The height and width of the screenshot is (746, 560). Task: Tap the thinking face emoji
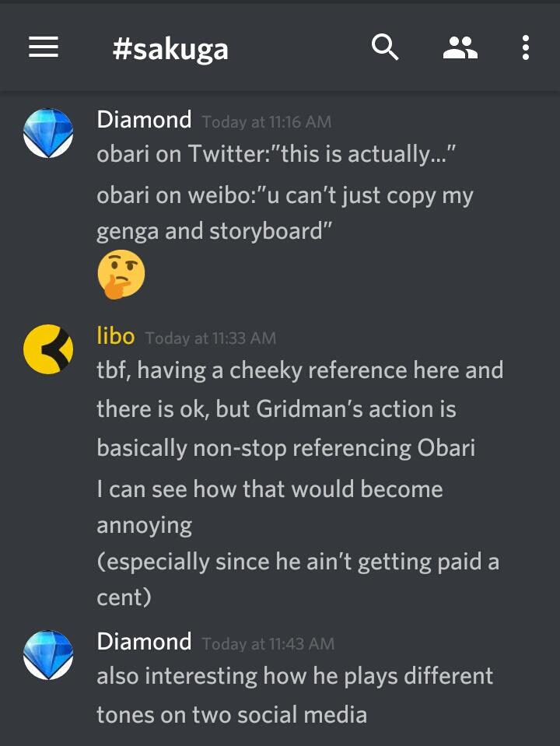(121, 275)
